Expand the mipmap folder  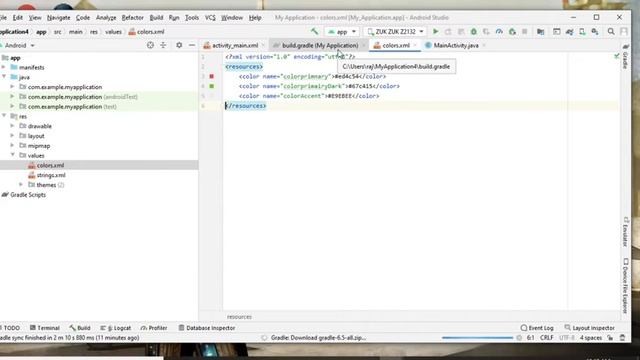pos(12,146)
